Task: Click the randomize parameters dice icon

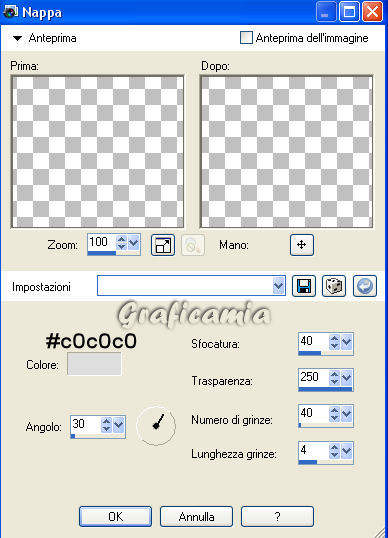Action: coord(334,286)
